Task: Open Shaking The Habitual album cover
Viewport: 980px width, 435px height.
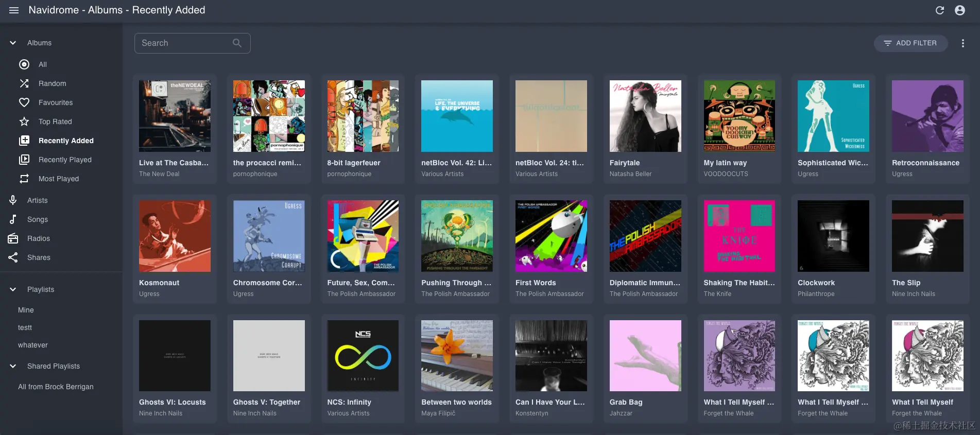Action: point(740,236)
